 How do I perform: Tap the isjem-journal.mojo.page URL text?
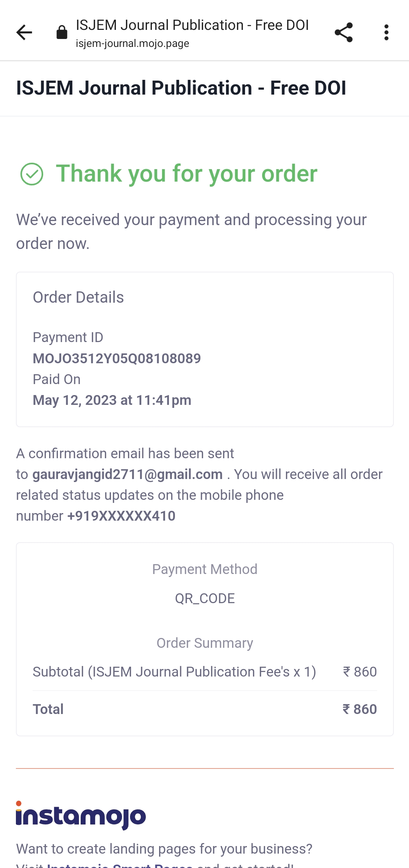coord(132,44)
